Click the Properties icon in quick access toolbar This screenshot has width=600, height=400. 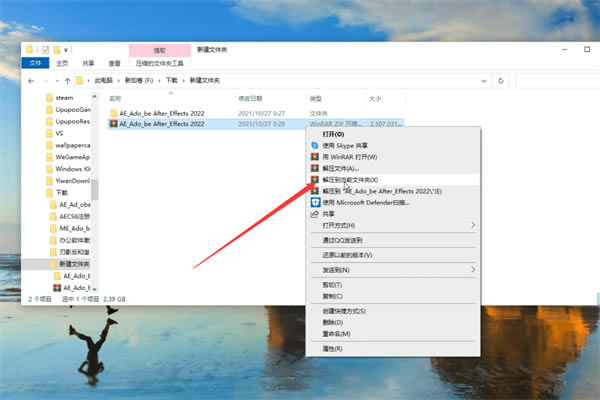pos(46,49)
